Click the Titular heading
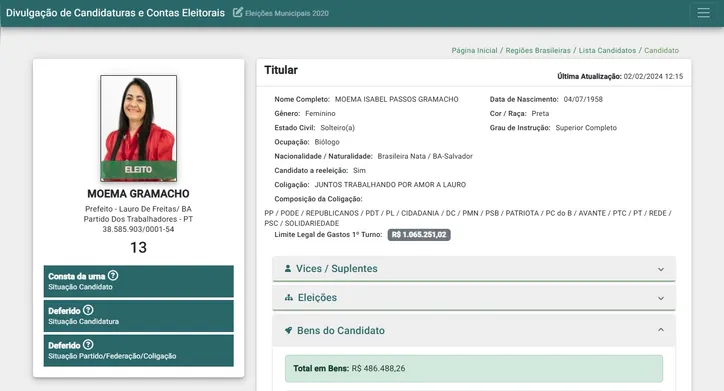This screenshot has width=724, height=391. (281, 70)
